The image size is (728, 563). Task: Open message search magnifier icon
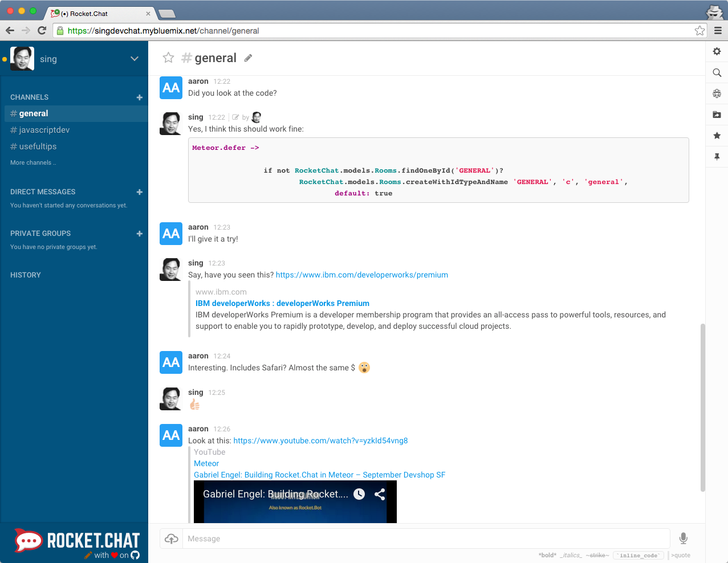point(717,72)
